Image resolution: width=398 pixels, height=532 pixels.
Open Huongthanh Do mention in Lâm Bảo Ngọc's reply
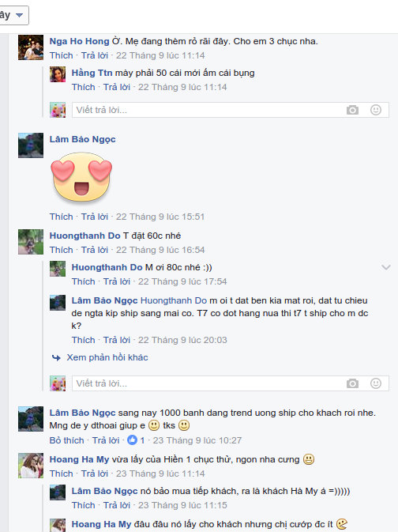tap(174, 300)
